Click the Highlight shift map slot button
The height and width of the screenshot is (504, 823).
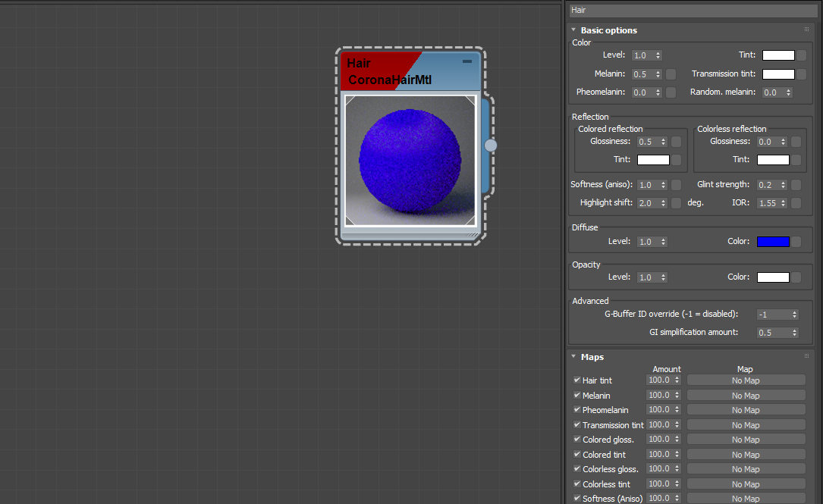tap(676, 203)
